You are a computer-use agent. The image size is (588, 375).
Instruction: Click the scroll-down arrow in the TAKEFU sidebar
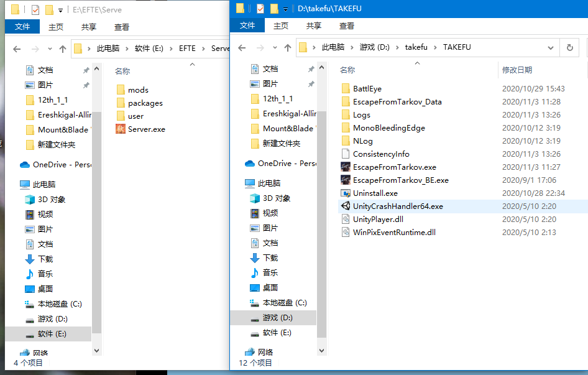(x=321, y=351)
